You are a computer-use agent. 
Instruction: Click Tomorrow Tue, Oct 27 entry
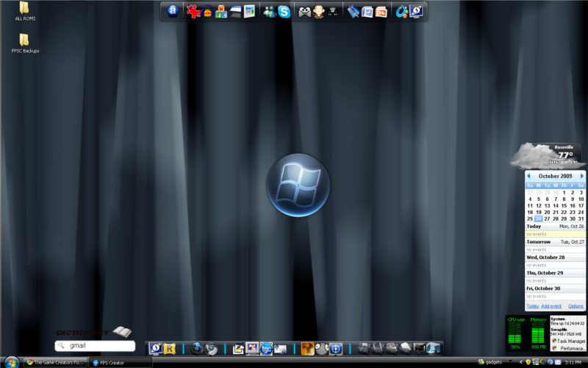click(x=555, y=242)
